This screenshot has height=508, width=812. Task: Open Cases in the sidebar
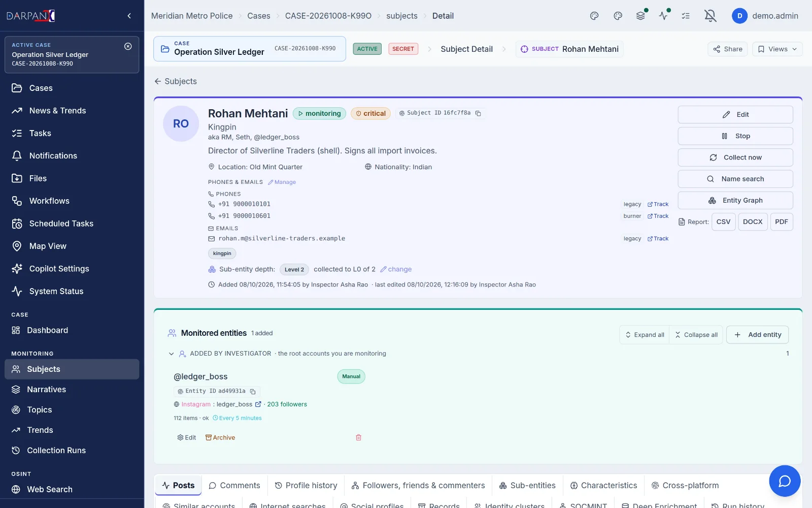click(72, 88)
